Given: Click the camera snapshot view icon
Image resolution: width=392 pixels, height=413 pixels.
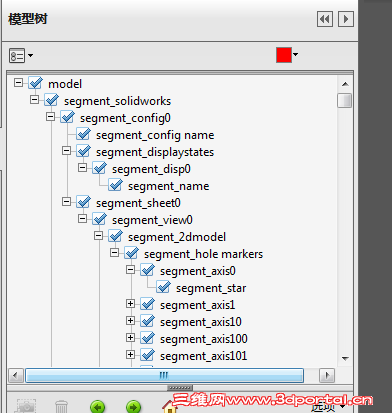Looking at the screenshot, I should tap(26, 406).
